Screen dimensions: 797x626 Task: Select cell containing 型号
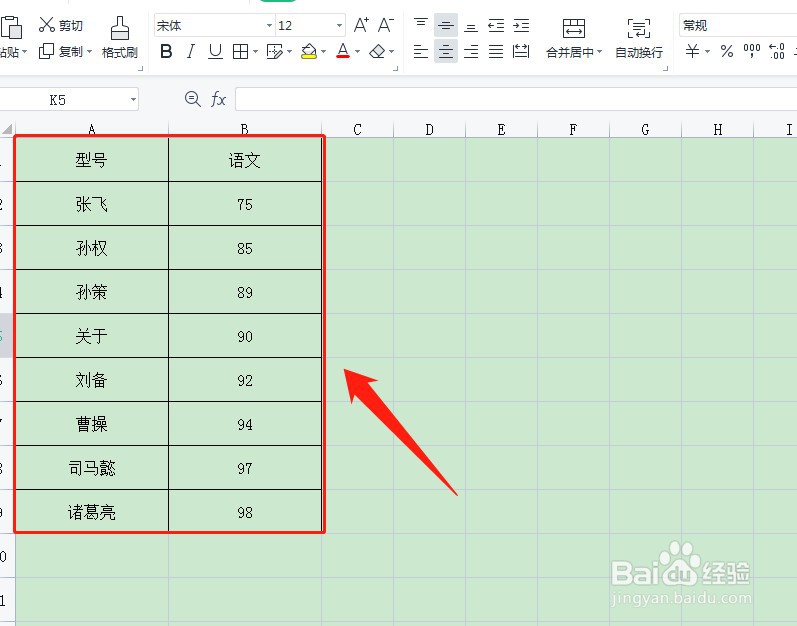pyautogui.click(x=91, y=160)
